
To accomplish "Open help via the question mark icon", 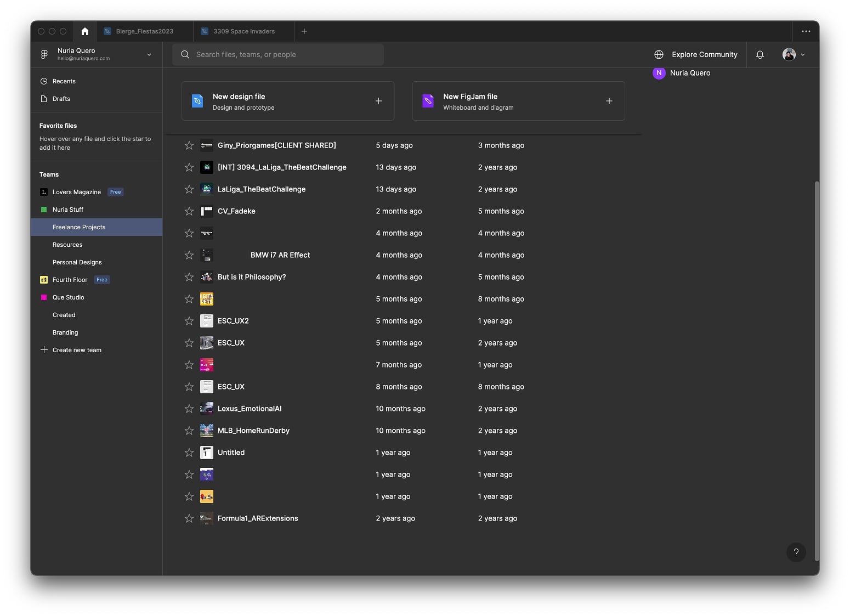I will pyautogui.click(x=796, y=552).
